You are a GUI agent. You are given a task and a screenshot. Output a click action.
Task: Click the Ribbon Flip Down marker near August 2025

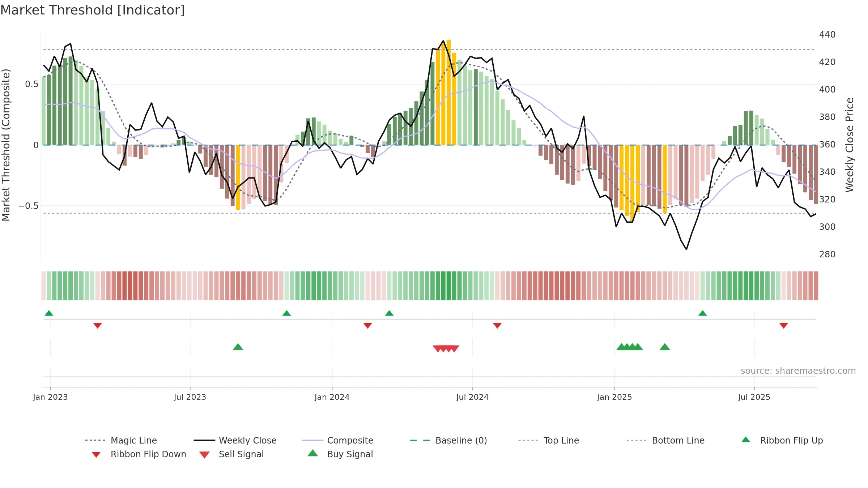[x=784, y=326]
